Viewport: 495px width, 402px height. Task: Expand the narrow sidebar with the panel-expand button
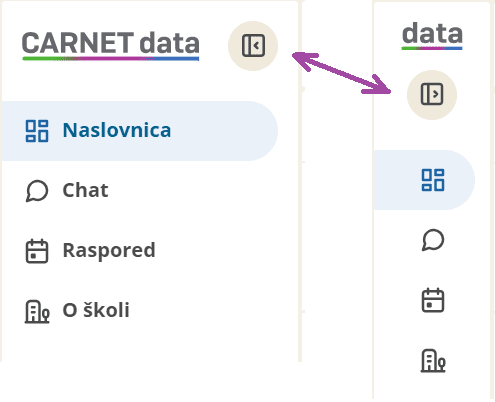[x=432, y=95]
